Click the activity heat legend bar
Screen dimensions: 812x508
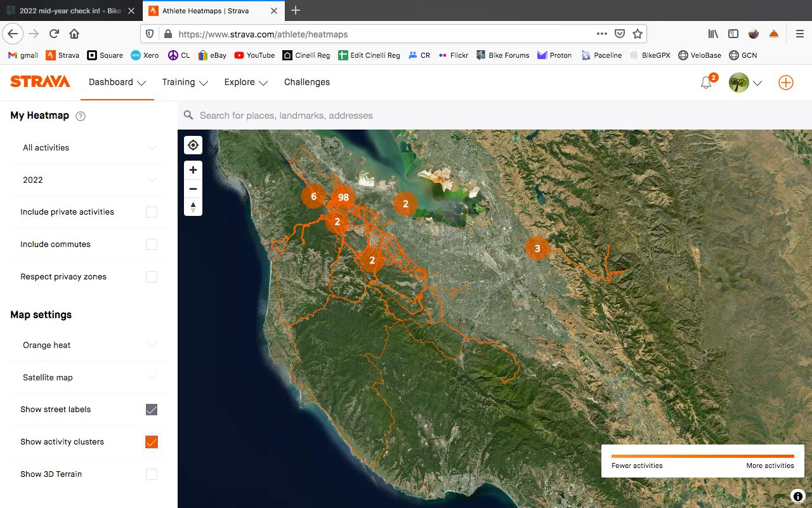pos(703,456)
